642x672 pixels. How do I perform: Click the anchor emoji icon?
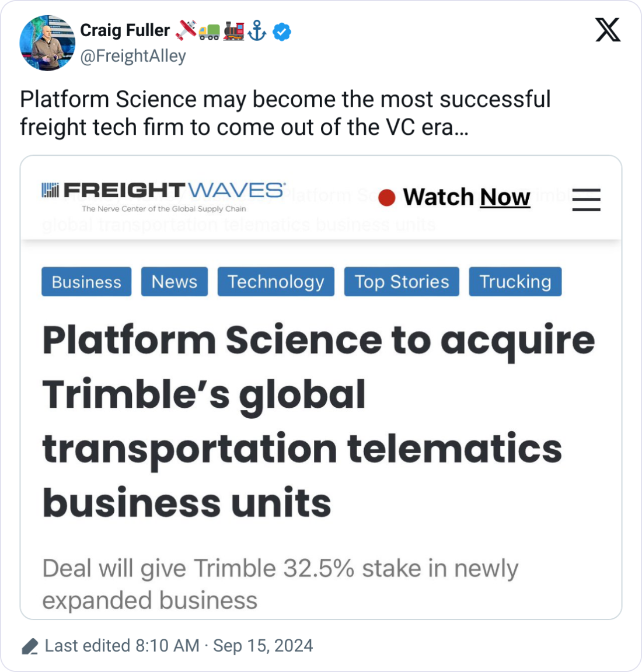(x=257, y=31)
